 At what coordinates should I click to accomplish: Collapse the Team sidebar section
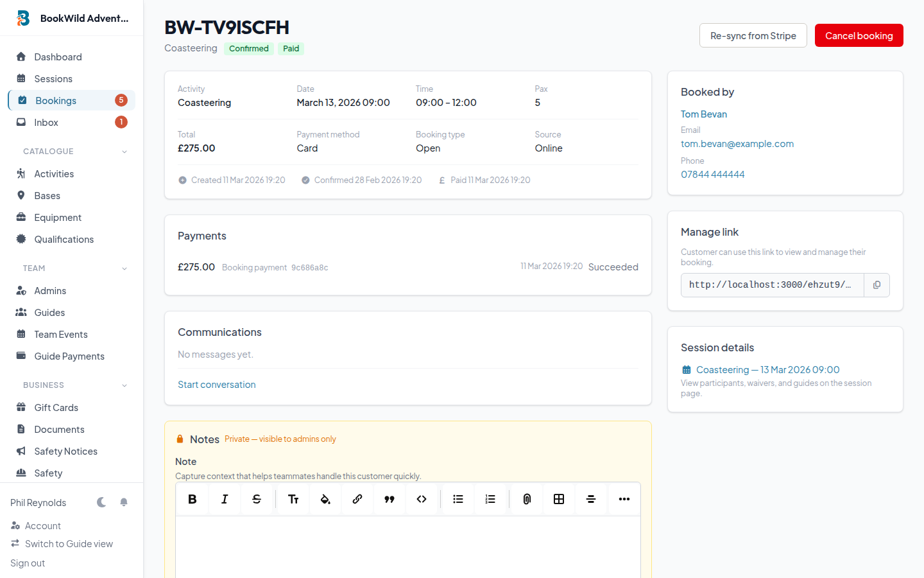(124, 268)
